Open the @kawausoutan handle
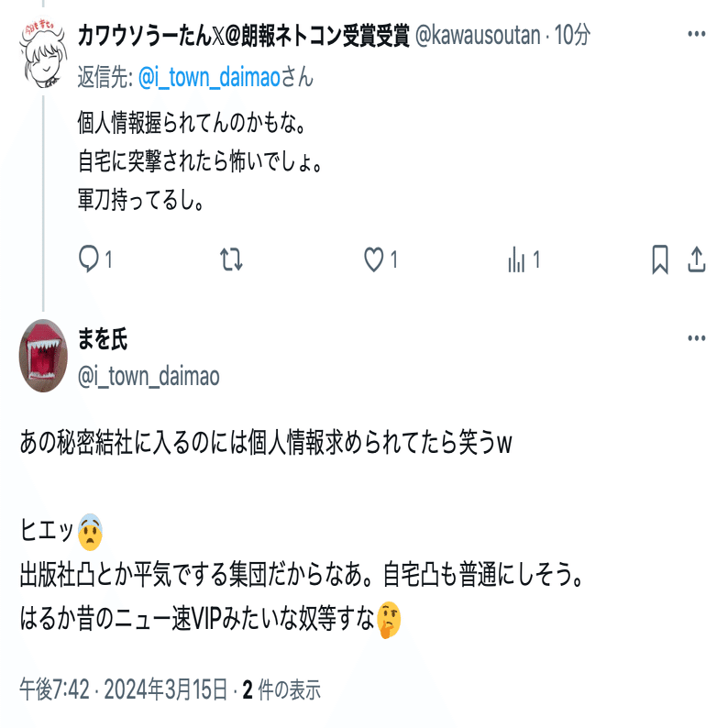The width and height of the screenshot is (728, 728). coord(478,35)
